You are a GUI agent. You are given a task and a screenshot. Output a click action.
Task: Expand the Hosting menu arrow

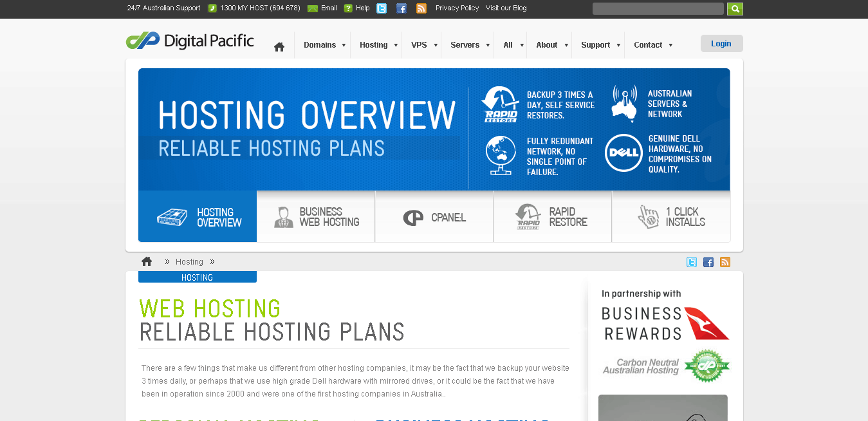395,45
